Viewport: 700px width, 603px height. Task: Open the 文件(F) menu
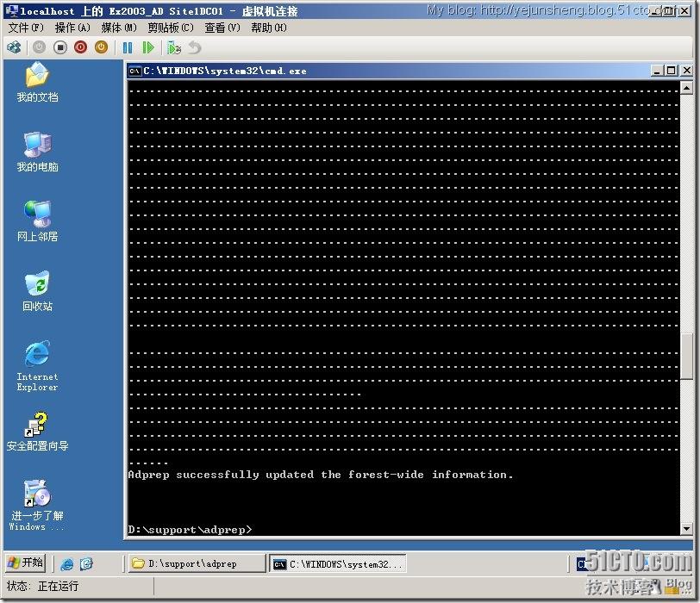pos(26,28)
